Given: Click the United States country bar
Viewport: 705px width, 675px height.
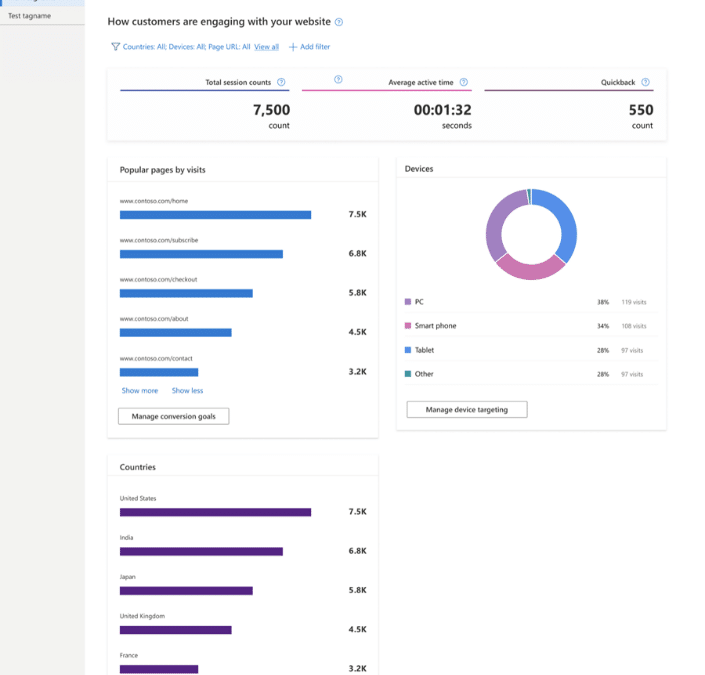Looking at the screenshot, I should point(215,512).
